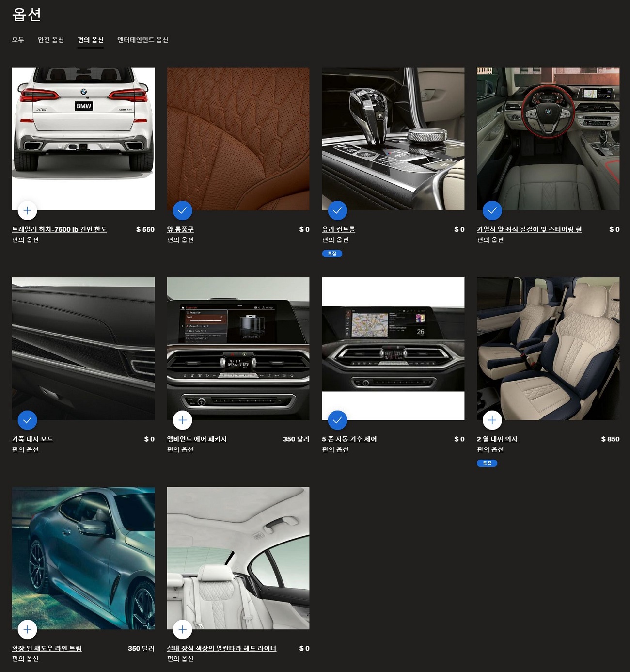The width and height of the screenshot is (630, 672).
Task: Add the 앰비언트 에어 패키지 with plus icon
Action: pyautogui.click(x=182, y=420)
